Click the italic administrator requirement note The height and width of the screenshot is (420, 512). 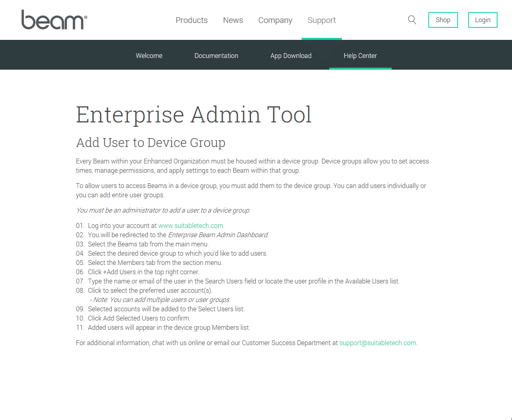[x=163, y=210]
